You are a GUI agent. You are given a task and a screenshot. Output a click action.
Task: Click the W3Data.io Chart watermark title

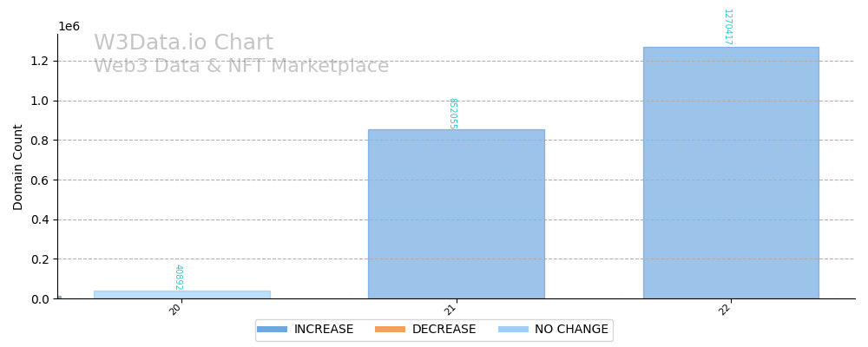(183, 43)
